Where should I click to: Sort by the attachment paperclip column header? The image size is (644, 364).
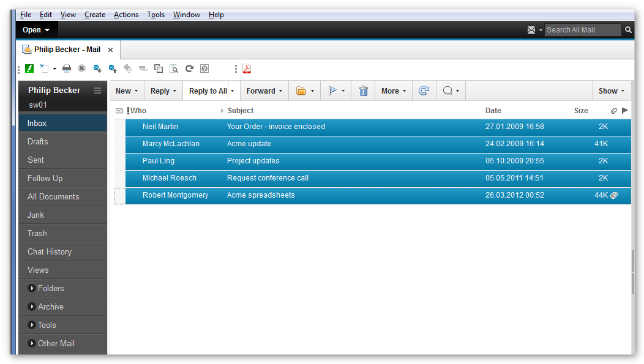click(614, 110)
